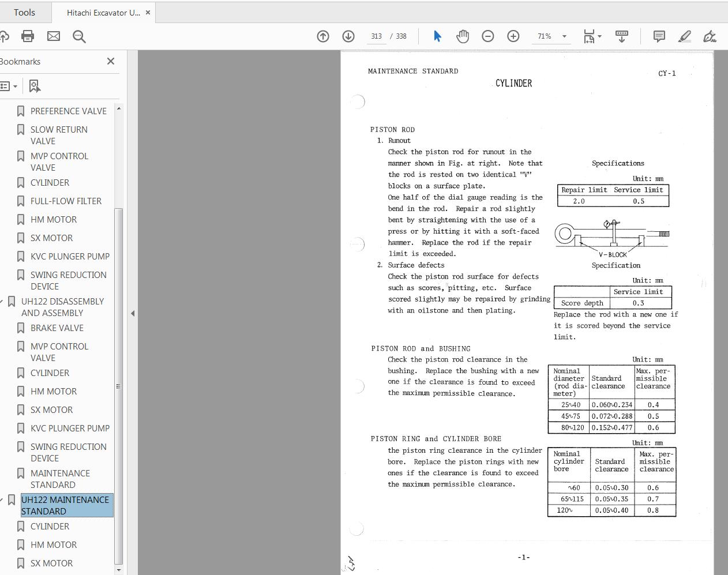This screenshot has height=575, width=728.
Task: Close the Hitachi Excavator document tab
Action: pyautogui.click(x=148, y=12)
